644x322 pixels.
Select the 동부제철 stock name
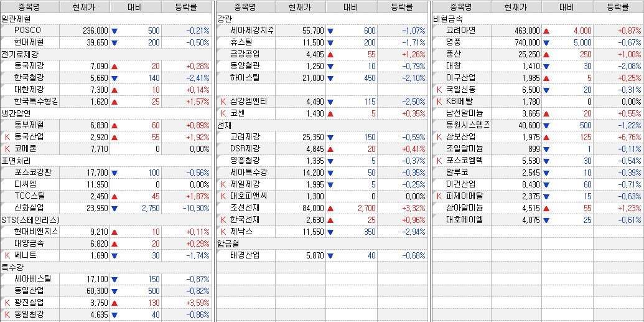(29, 125)
